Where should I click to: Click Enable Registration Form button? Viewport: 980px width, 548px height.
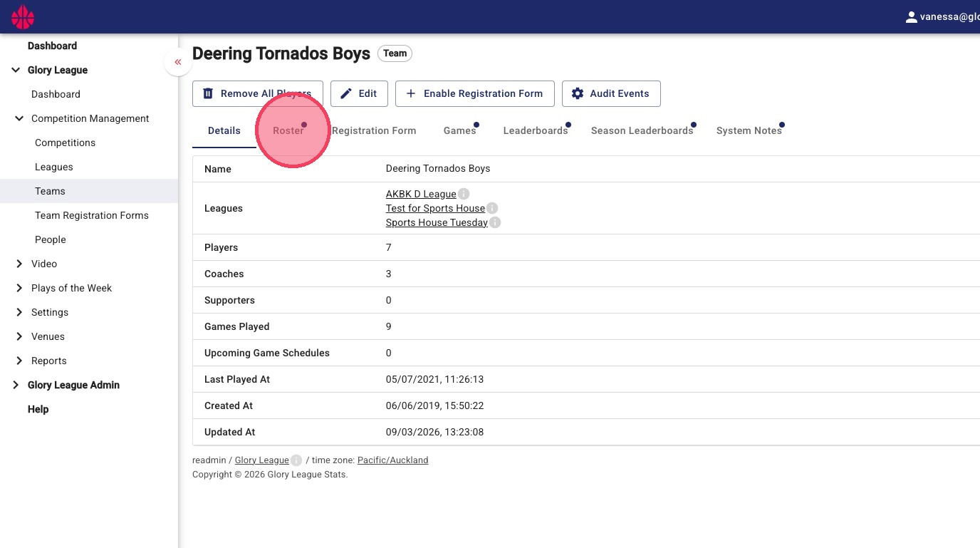tap(475, 93)
